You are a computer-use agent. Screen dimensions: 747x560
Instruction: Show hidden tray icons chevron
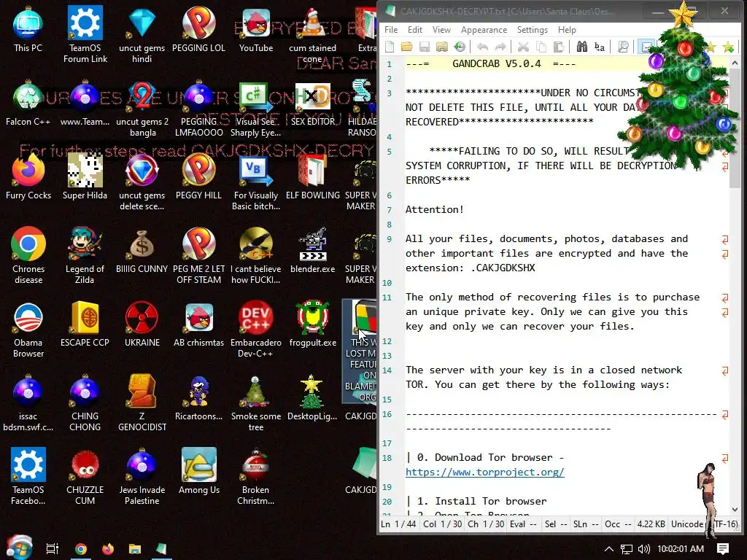pos(608,549)
